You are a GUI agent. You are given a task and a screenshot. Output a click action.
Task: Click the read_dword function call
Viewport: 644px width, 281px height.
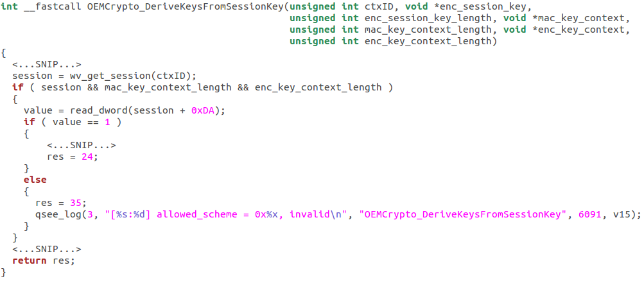tap(98, 111)
